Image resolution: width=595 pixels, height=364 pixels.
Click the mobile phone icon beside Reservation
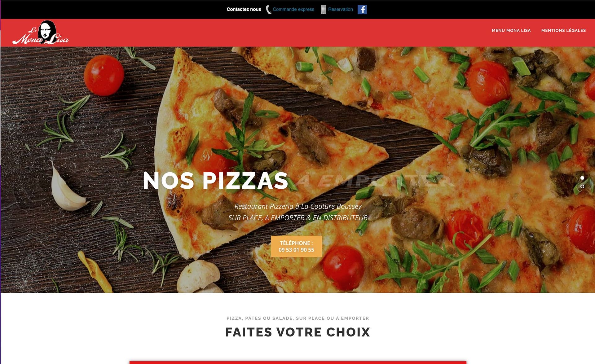point(323,10)
